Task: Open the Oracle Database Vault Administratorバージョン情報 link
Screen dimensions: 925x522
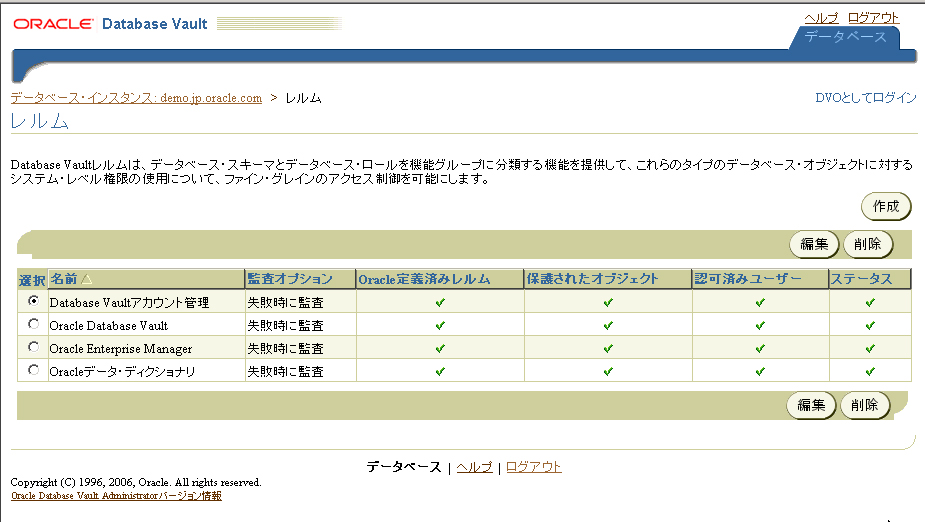Action: pos(116,496)
